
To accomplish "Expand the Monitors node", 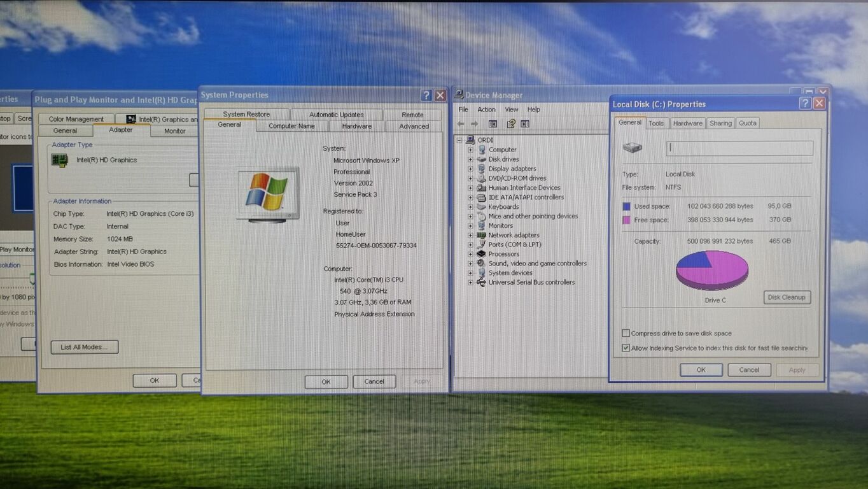I will pos(471,225).
